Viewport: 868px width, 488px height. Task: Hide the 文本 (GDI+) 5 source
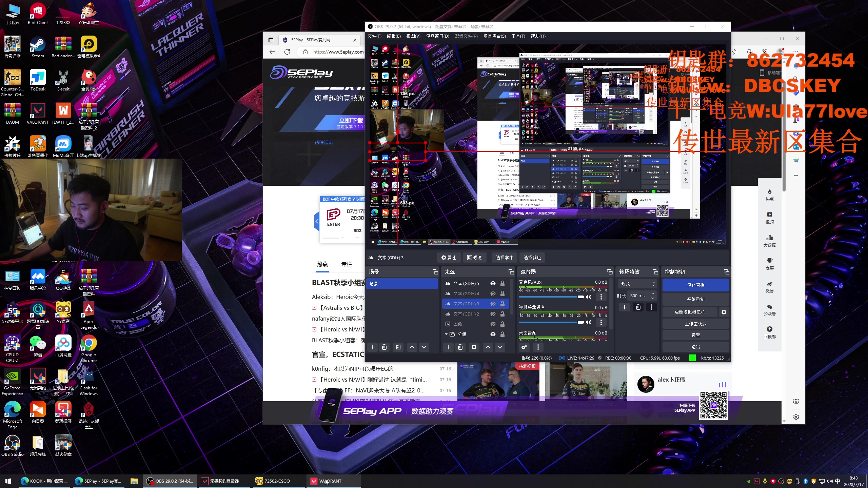point(493,283)
